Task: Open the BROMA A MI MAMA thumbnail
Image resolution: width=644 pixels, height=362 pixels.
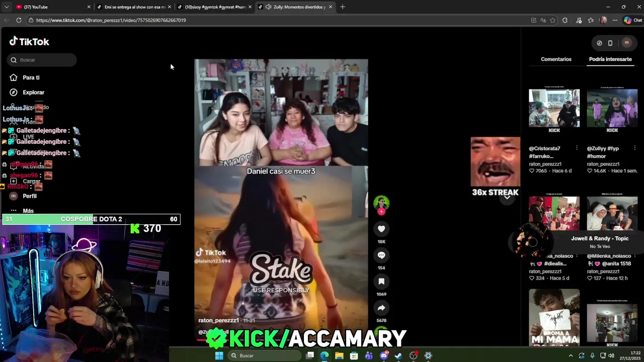Action: [x=554, y=318]
